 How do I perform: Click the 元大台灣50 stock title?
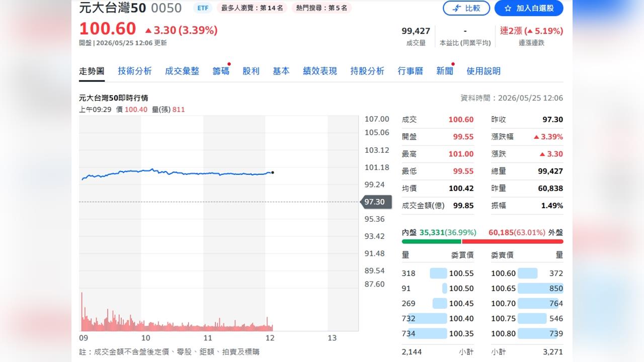tap(113, 8)
